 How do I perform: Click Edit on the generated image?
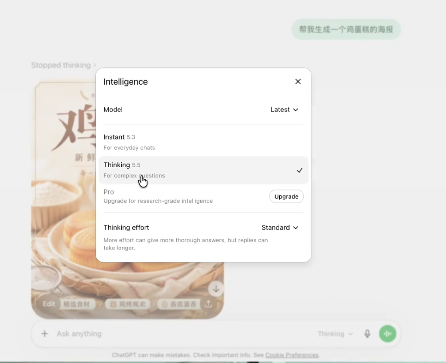click(x=48, y=304)
